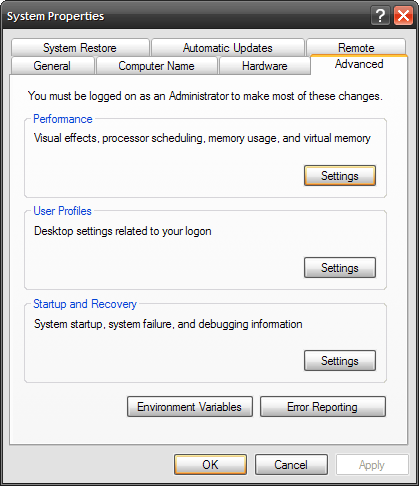The image size is (419, 486).
Task: Open Performance Settings
Action: tap(340, 176)
